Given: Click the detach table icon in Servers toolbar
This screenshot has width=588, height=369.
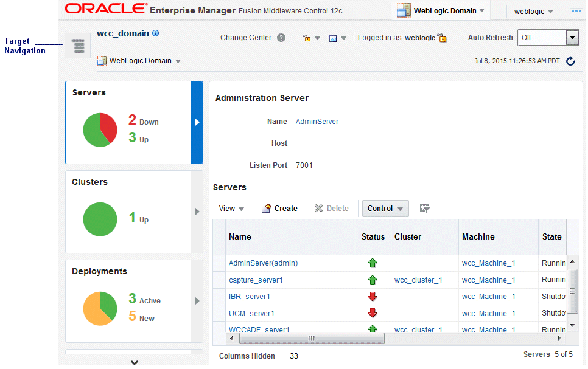Looking at the screenshot, I should [424, 209].
